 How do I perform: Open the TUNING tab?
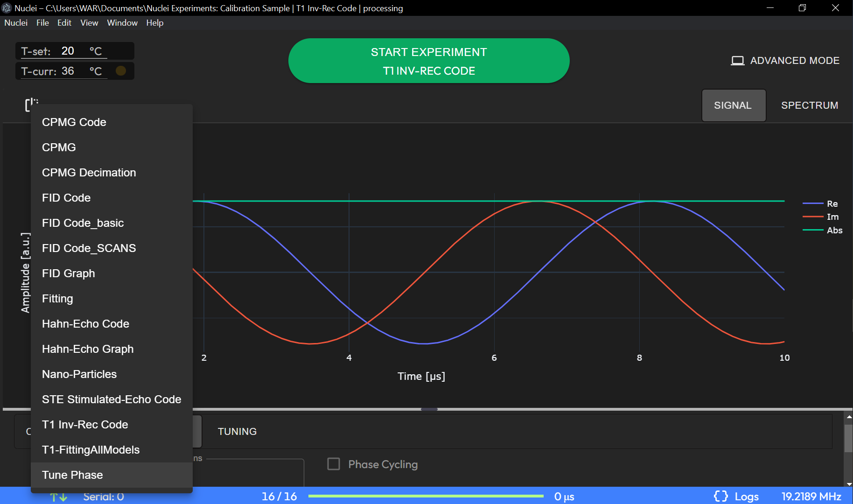[237, 432]
